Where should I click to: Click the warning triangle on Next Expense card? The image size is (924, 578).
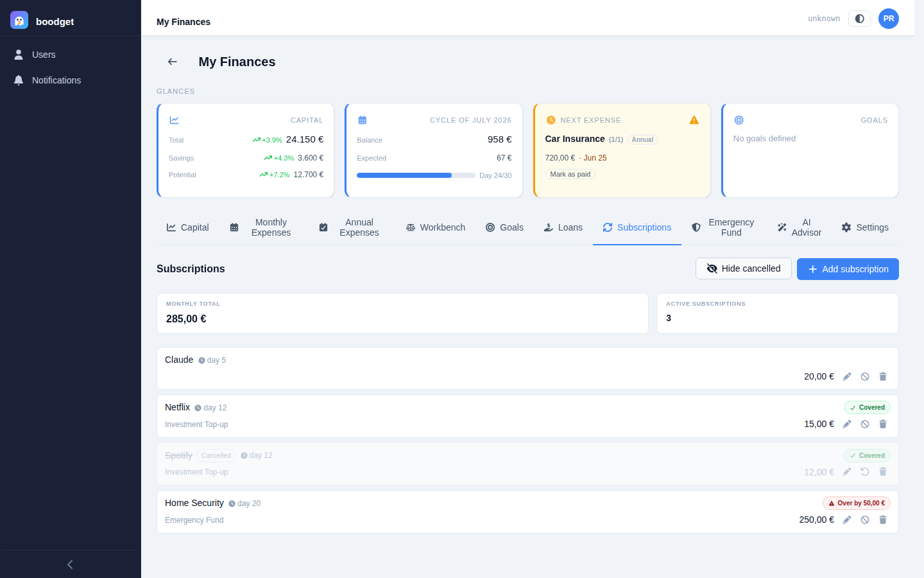click(x=694, y=120)
